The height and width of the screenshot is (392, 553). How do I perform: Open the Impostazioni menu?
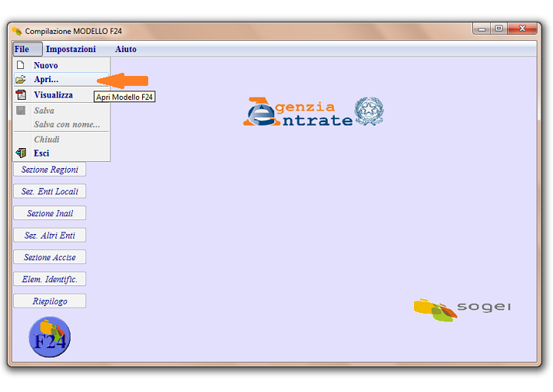pyautogui.click(x=71, y=49)
